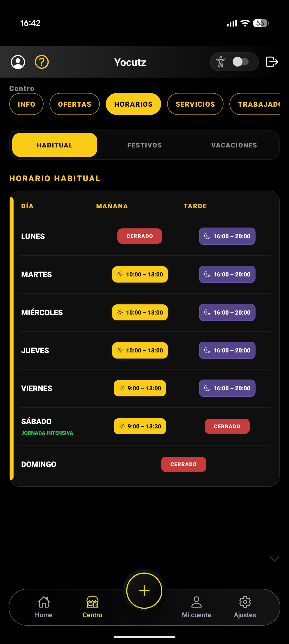Open the Ofertas tab
Image resolution: width=289 pixels, height=644 pixels.
coord(75,104)
